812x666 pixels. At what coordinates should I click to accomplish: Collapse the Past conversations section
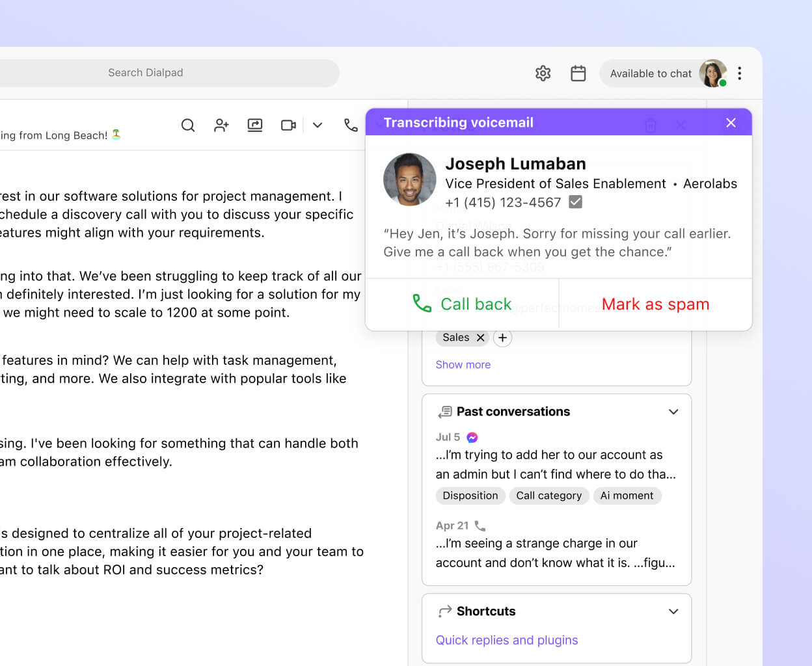pyautogui.click(x=673, y=411)
